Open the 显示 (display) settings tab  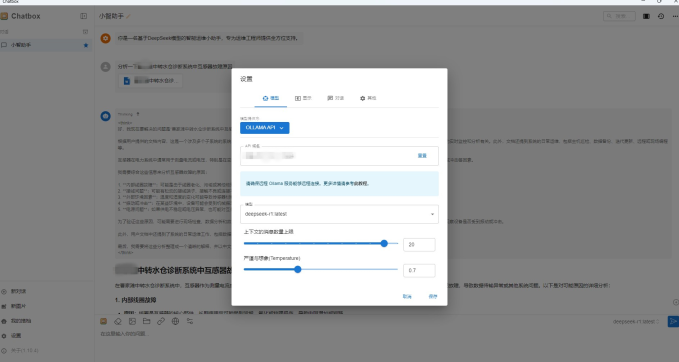303,98
